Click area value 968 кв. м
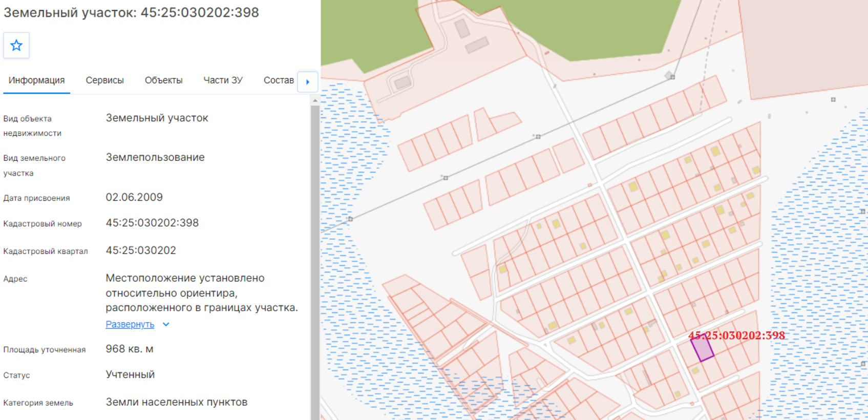The width and height of the screenshot is (868, 420). click(x=130, y=349)
